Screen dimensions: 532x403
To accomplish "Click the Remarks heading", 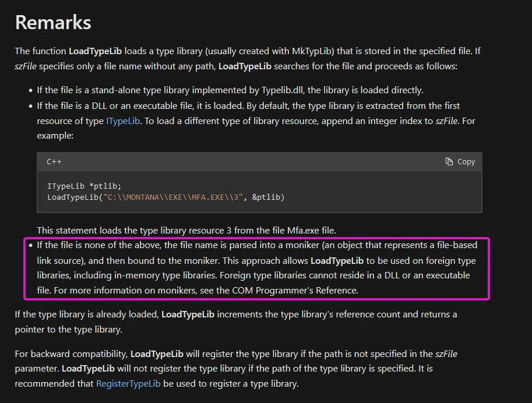I will pyautogui.click(x=53, y=22).
